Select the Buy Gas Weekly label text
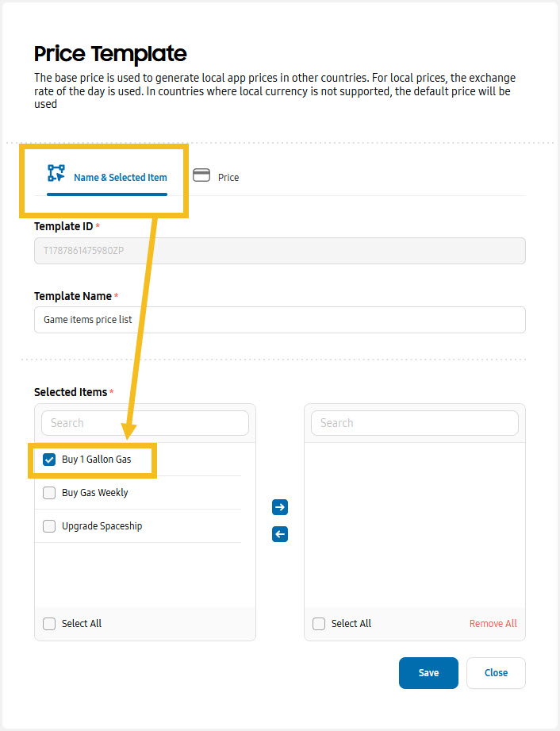The height and width of the screenshot is (731, 560). (x=95, y=493)
